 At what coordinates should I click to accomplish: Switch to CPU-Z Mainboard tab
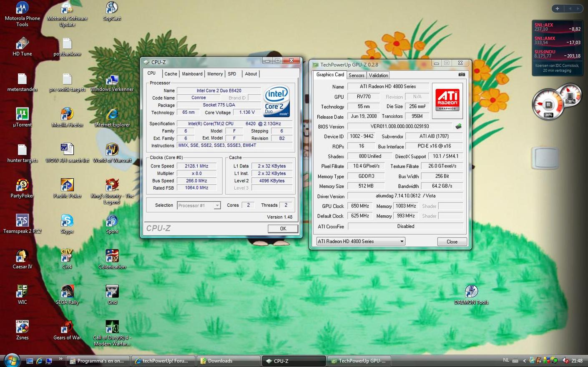(192, 74)
